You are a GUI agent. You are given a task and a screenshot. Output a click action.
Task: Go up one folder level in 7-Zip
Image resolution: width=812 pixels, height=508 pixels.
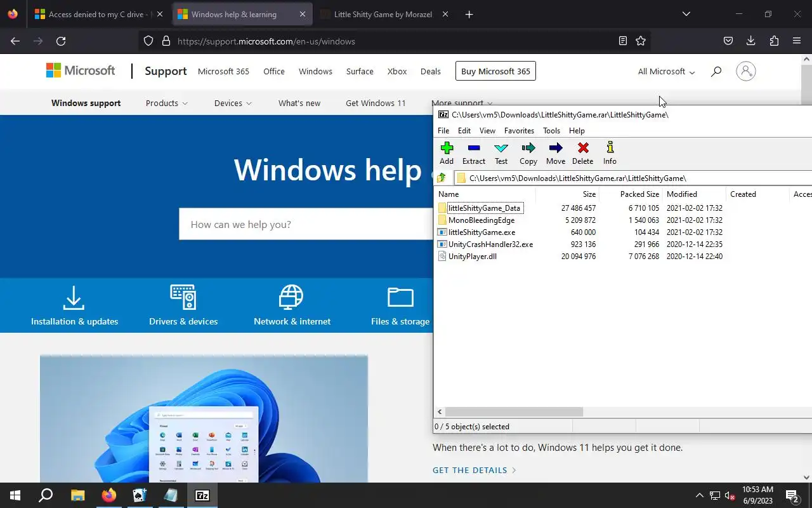(x=442, y=178)
